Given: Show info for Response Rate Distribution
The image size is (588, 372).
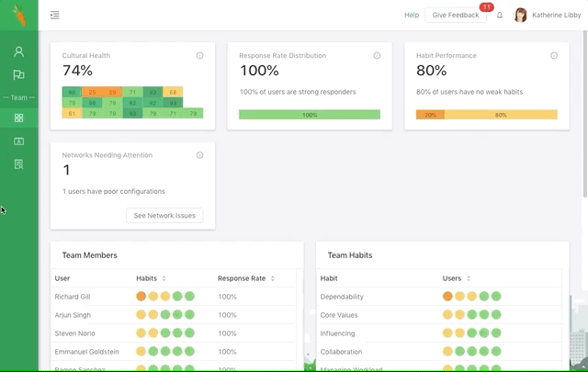Looking at the screenshot, I should 377,56.
